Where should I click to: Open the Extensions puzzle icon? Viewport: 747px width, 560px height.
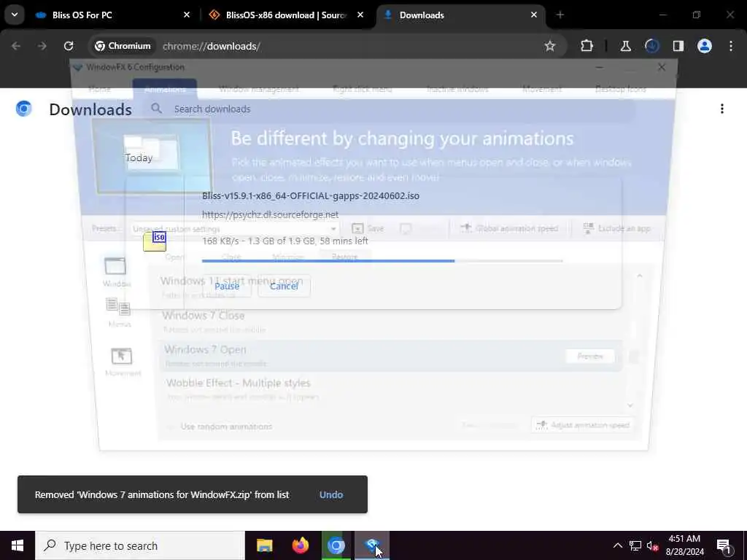pos(587,46)
